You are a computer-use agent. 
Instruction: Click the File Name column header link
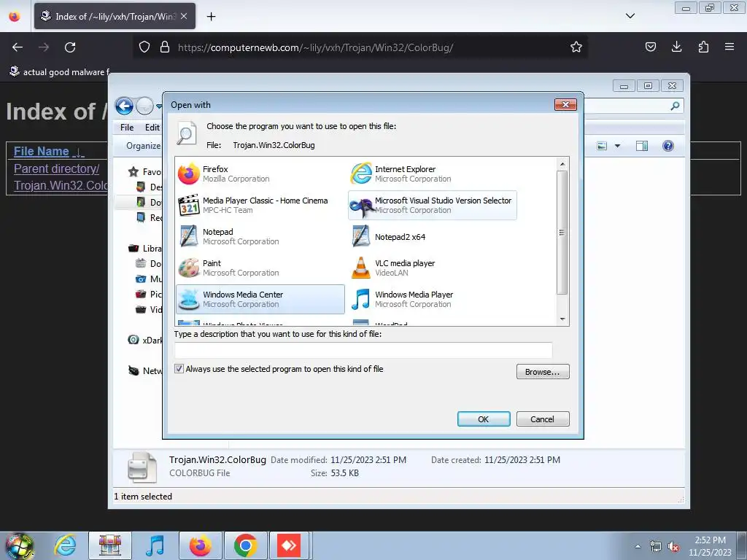click(x=42, y=152)
